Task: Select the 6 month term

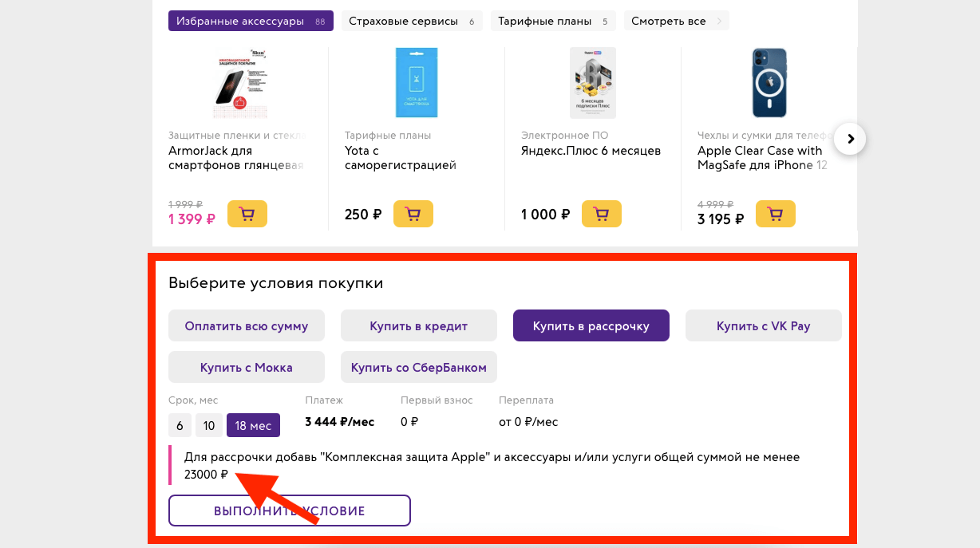Action: pos(180,425)
